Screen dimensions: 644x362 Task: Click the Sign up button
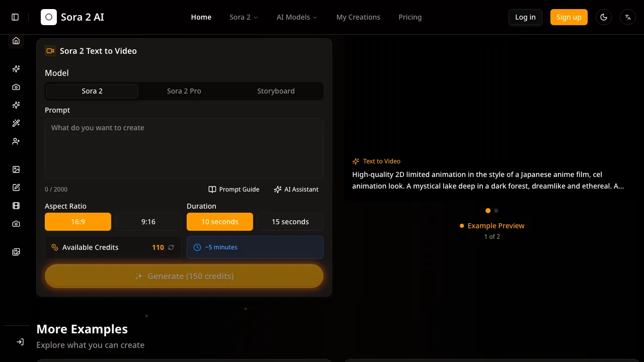tap(569, 17)
